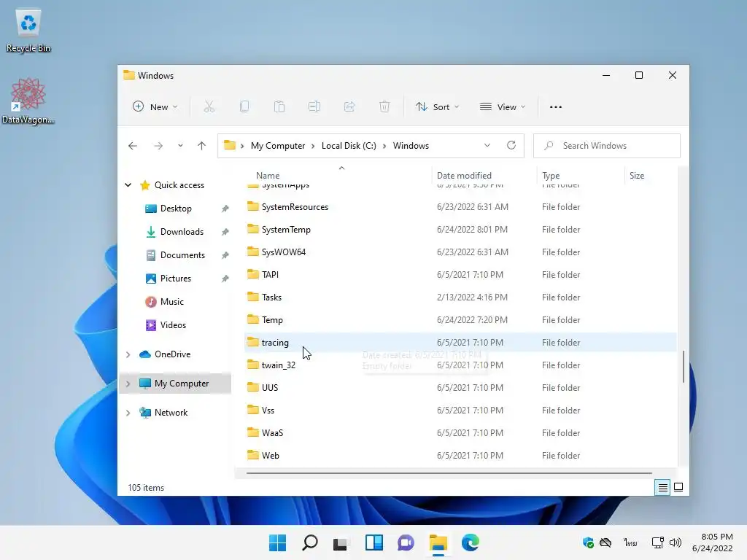The width and height of the screenshot is (747, 560).
Task: Switch to details view layout icon
Action: point(662,487)
